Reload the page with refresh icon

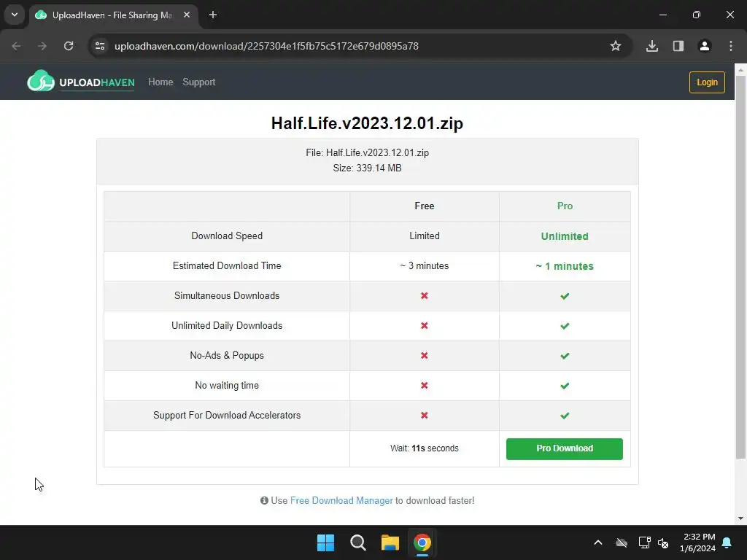pos(69,46)
